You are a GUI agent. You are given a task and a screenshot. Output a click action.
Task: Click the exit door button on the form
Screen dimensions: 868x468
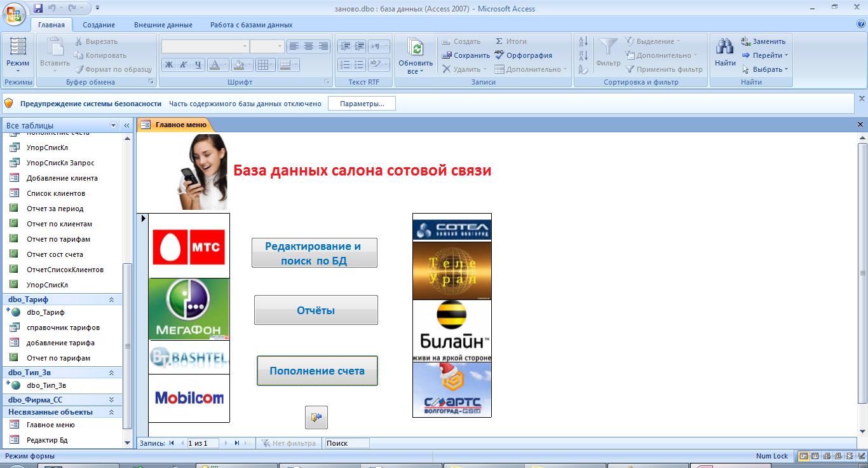point(316,417)
